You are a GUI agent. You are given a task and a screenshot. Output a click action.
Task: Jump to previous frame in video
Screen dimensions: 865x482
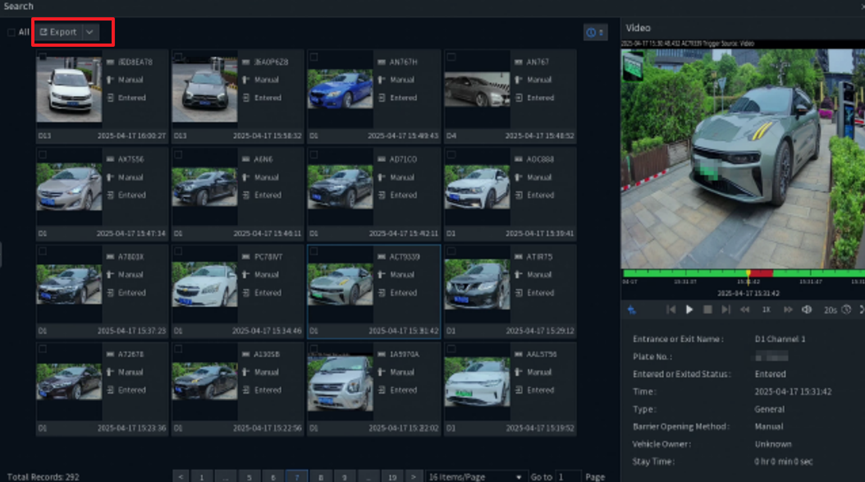click(671, 310)
